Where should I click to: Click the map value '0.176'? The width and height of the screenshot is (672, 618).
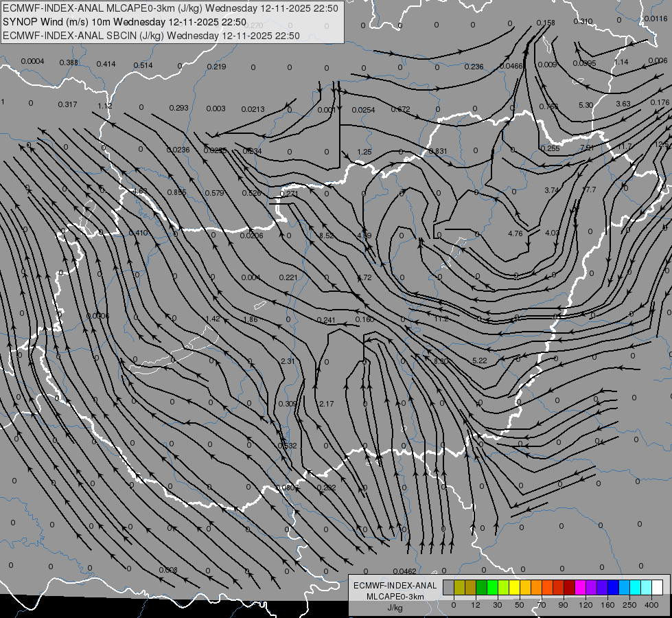(660, 102)
